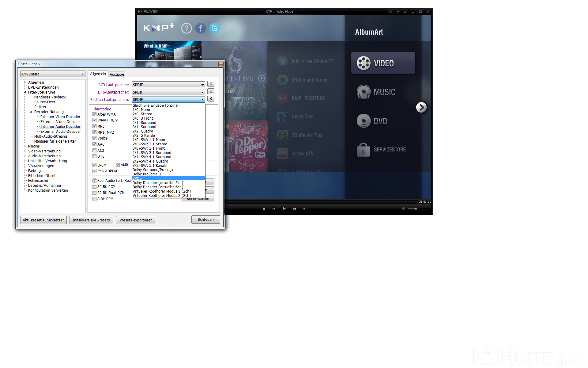Close the Rest an Lautsprechern dropdown arrow

pos(202,99)
